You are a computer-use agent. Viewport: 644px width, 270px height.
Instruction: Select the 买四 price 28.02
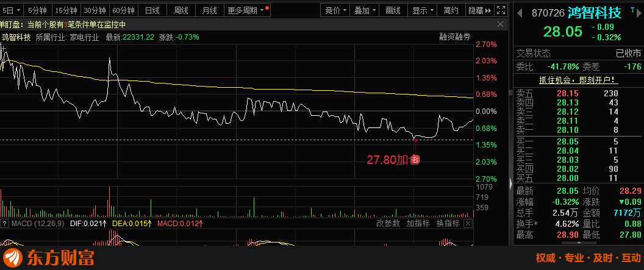[x=568, y=169]
